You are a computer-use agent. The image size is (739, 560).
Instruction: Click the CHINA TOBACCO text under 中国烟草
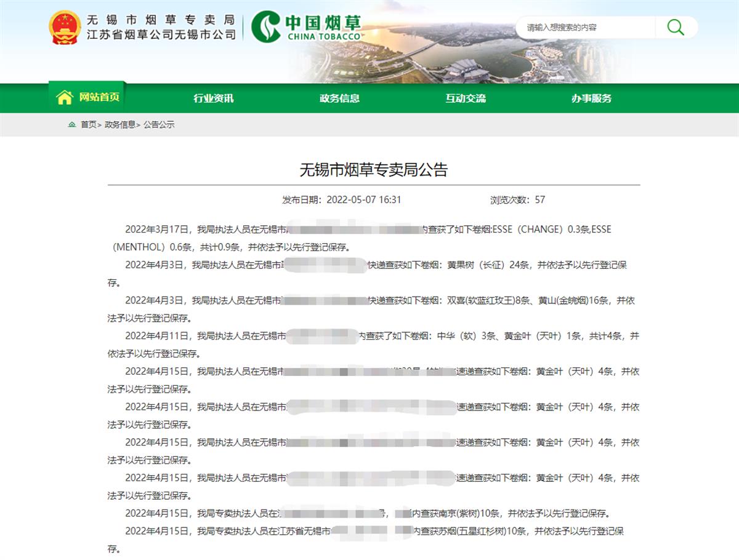tap(323, 36)
